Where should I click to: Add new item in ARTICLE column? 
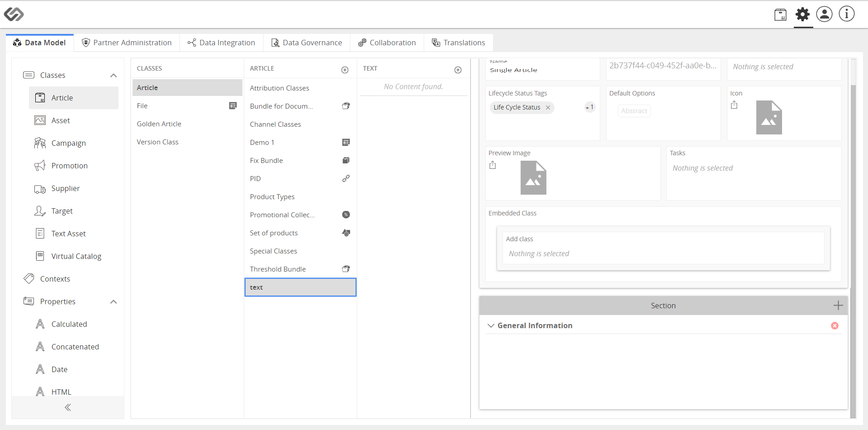click(x=345, y=70)
